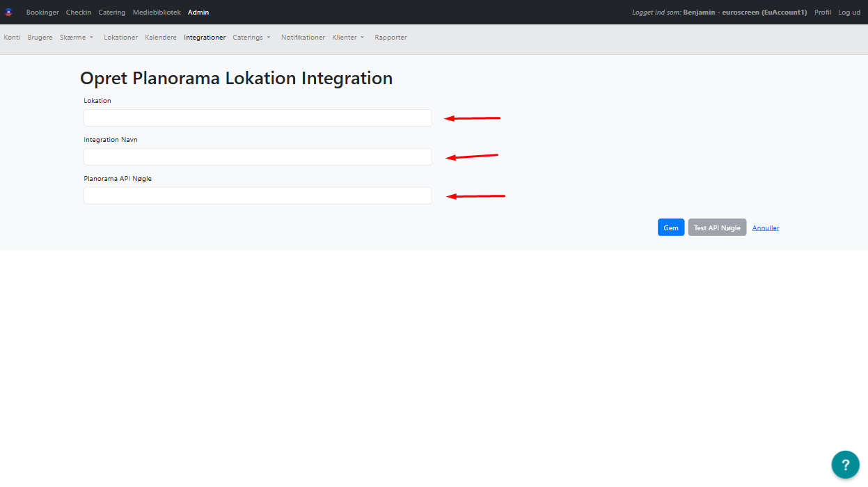Screen dimensions: 868x487
Task: Go to the Checkin section
Action: tap(79, 13)
